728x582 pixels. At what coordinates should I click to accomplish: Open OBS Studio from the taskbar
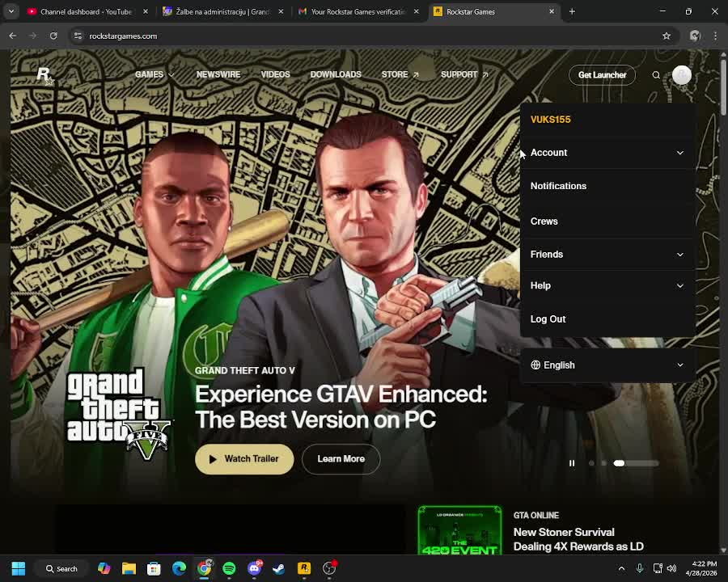tap(329, 568)
